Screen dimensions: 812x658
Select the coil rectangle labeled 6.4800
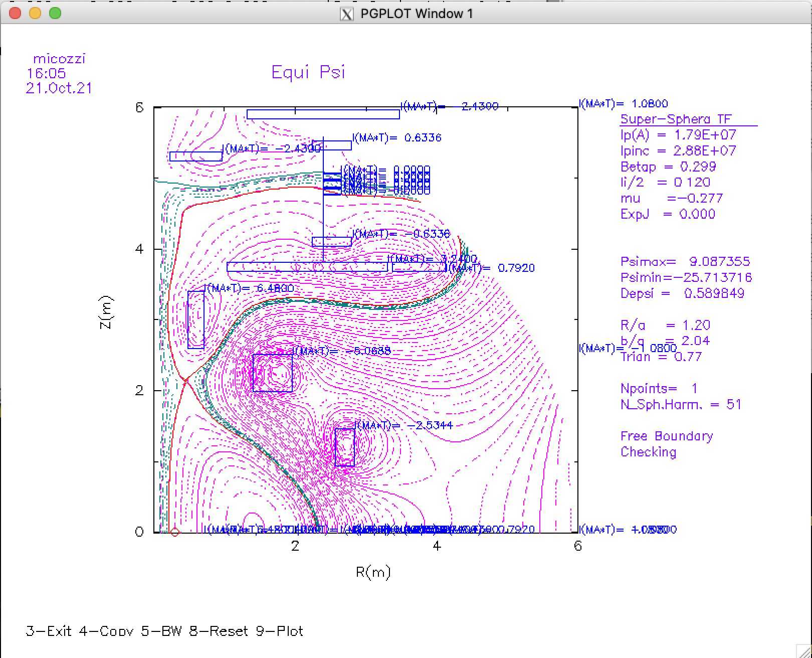[196, 319]
